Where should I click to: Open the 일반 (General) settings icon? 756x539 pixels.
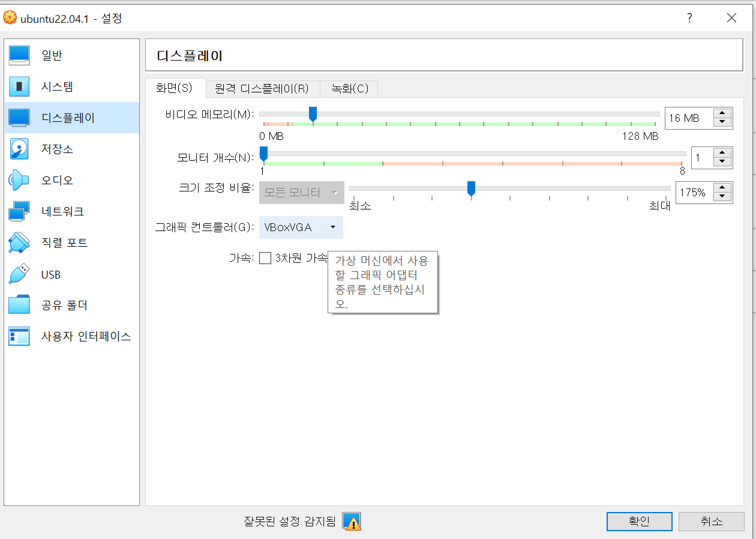(x=19, y=55)
